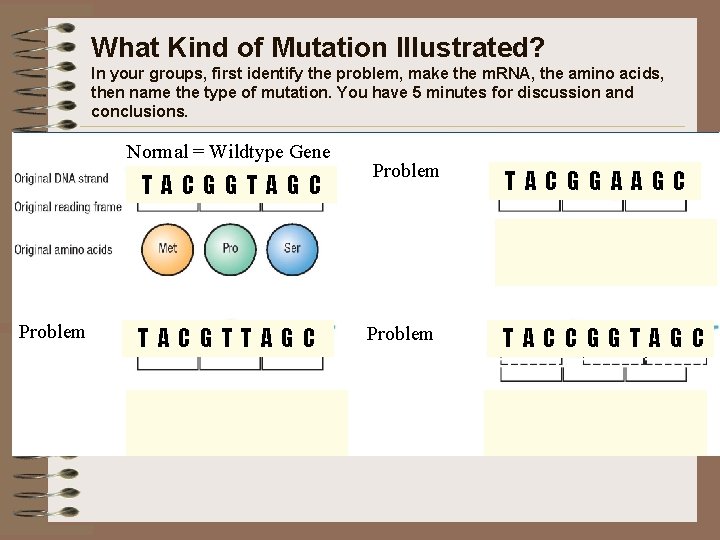Click the blue Ser amino acid circle
The image size is (720, 540).
292,249
